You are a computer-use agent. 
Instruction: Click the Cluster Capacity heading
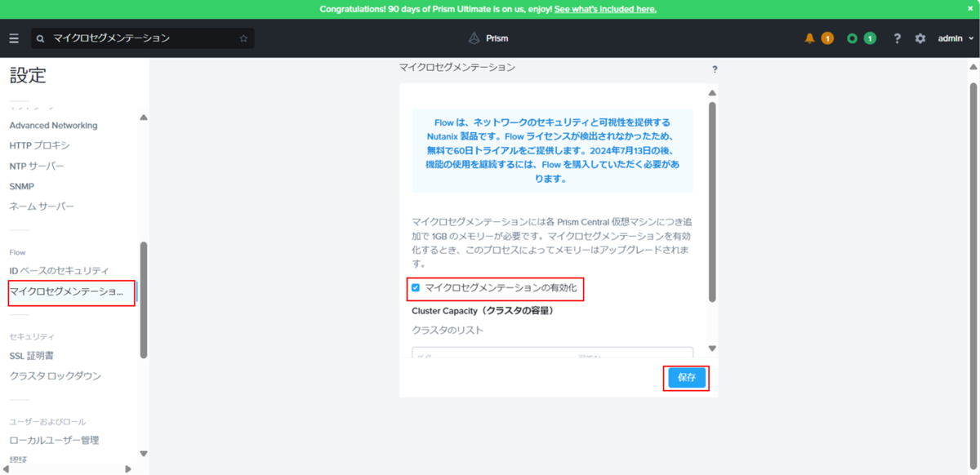point(483,311)
